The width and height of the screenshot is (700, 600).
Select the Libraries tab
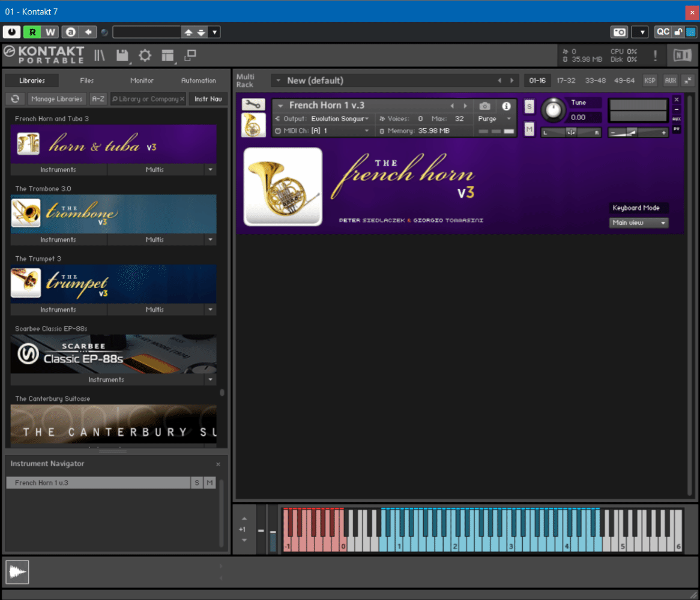(x=32, y=80)
